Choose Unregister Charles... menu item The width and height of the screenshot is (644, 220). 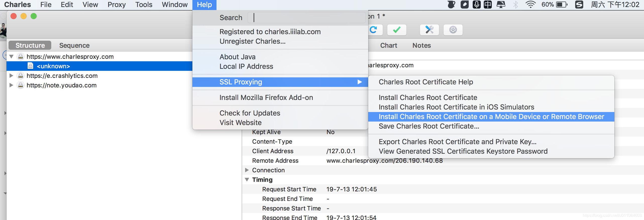coord(280,41)
